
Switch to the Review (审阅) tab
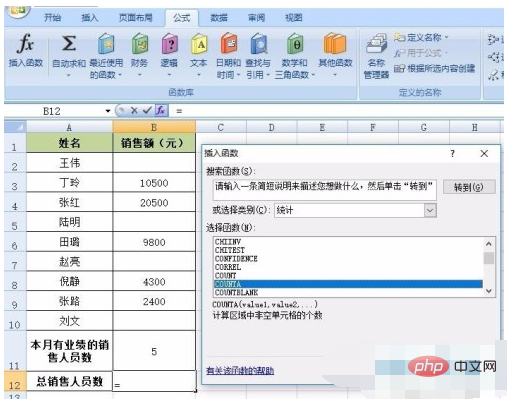pyautogui.click(x=256, y=17)
